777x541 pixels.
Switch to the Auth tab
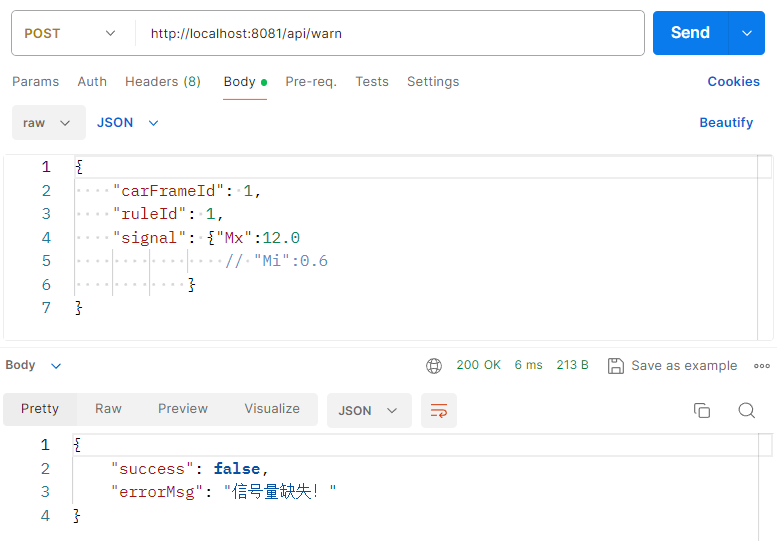(x=92, y=81)
